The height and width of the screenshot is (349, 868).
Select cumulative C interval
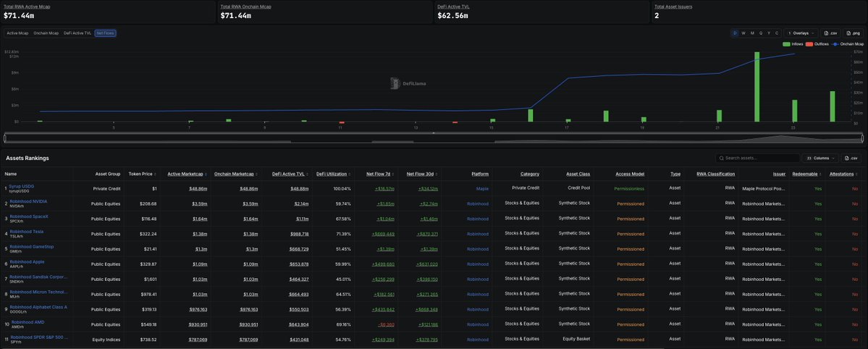click(777, 33)
